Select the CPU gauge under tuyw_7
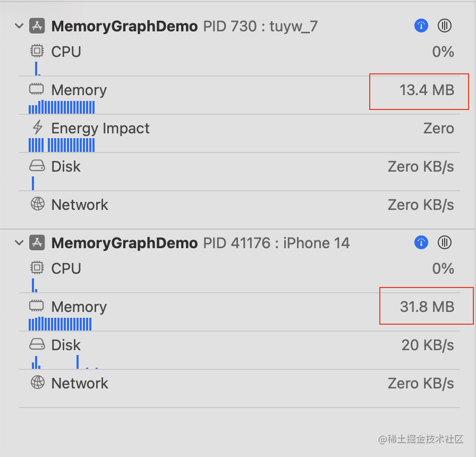Viewport: 476px width, 457px height. point(240,60)
